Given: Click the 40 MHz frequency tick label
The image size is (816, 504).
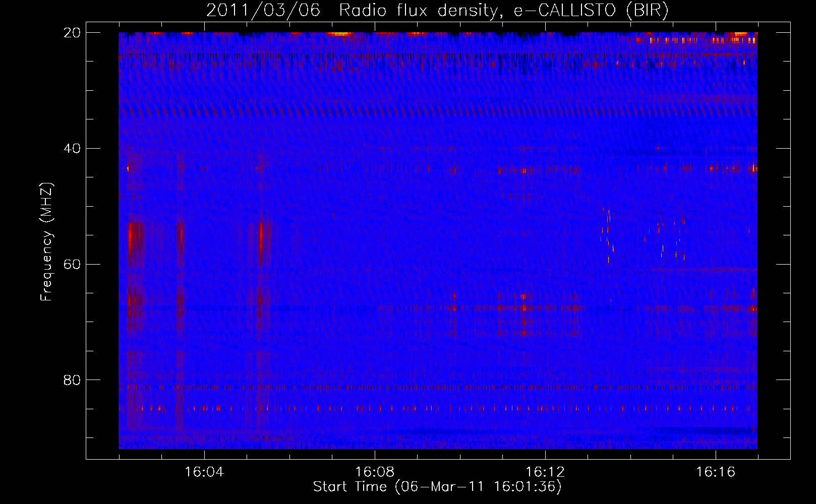Looking at the screenshot, I should (x=72, y=149).
